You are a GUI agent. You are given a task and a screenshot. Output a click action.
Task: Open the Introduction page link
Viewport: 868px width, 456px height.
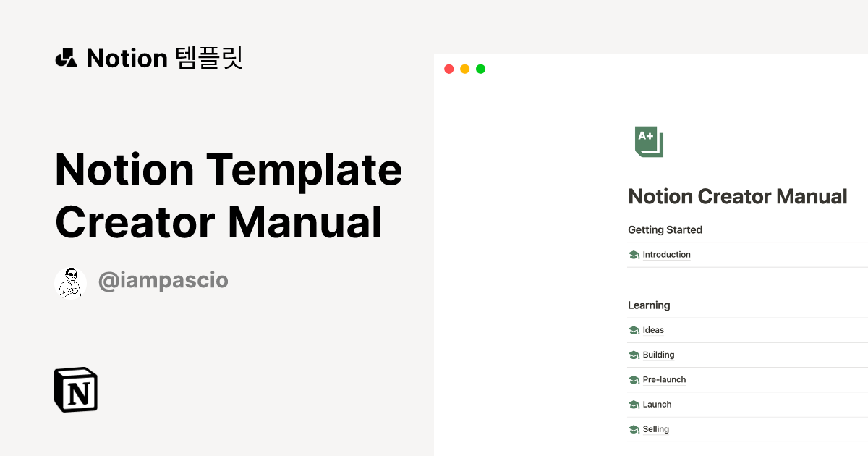[666, 255]
